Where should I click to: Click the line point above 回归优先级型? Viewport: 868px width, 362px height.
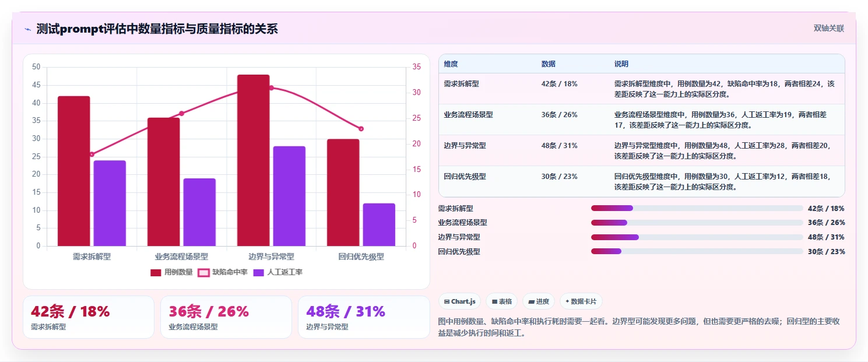[x=361, y=129]
